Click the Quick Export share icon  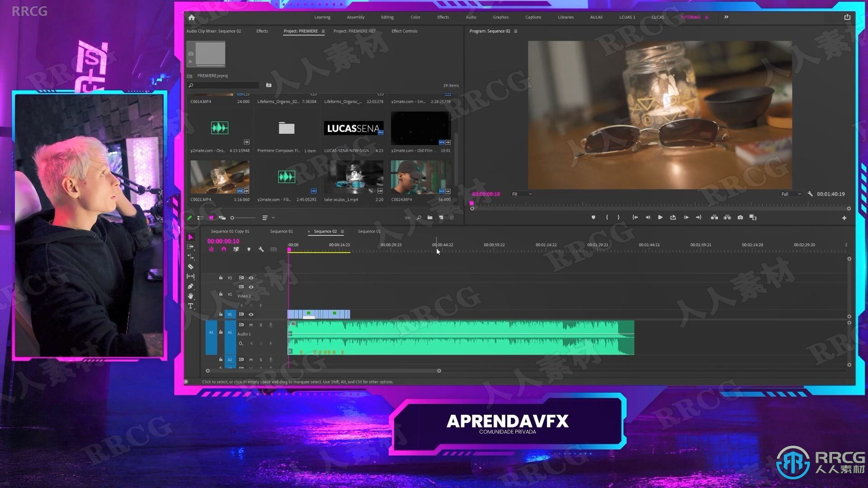tap(847, 17)
